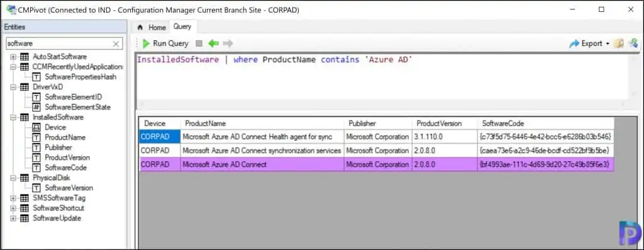The width and height of the screenshot is (644, 250).
Task: Expand the SMSSoftwareTag entity
Action: 13,198
